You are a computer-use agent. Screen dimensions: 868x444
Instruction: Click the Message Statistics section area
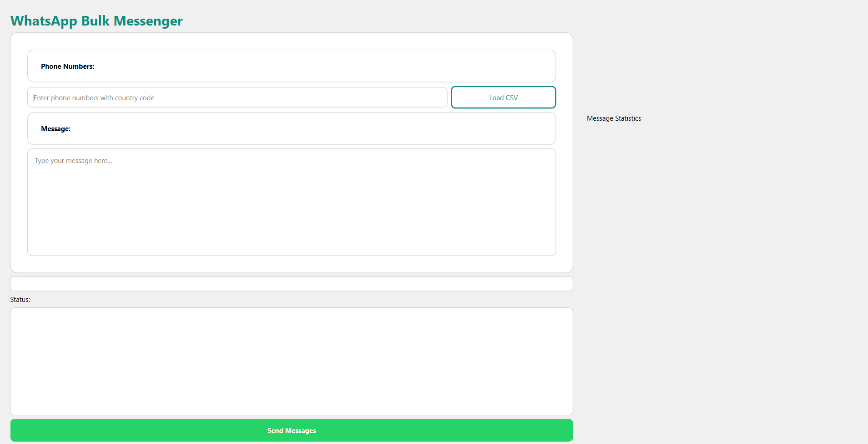pyautogui.click(x=614, y=118)
